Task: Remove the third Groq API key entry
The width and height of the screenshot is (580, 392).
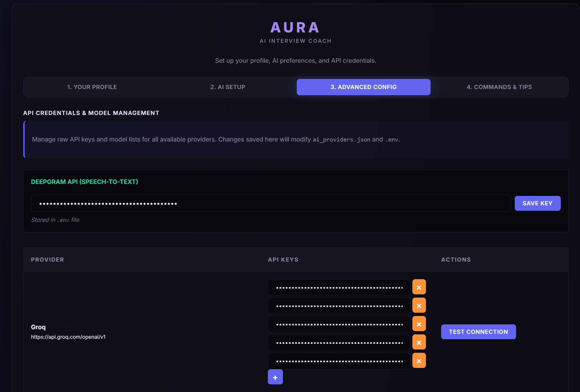Action: [x=419, y=324]
